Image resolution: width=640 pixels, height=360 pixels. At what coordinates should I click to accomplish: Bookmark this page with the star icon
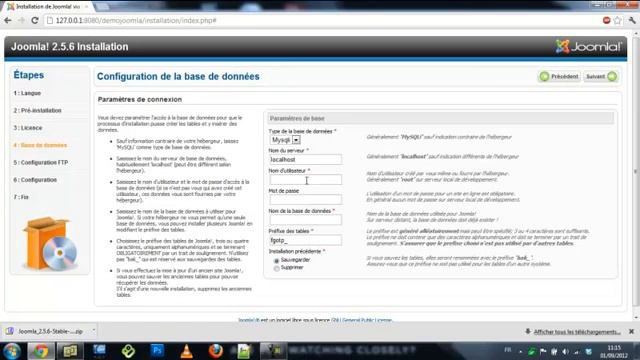[x=618, y=20]
